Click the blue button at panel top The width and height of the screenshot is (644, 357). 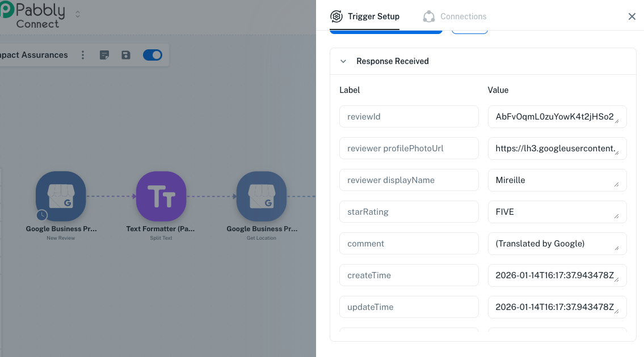pyautogui.click(x=386, y=32)
